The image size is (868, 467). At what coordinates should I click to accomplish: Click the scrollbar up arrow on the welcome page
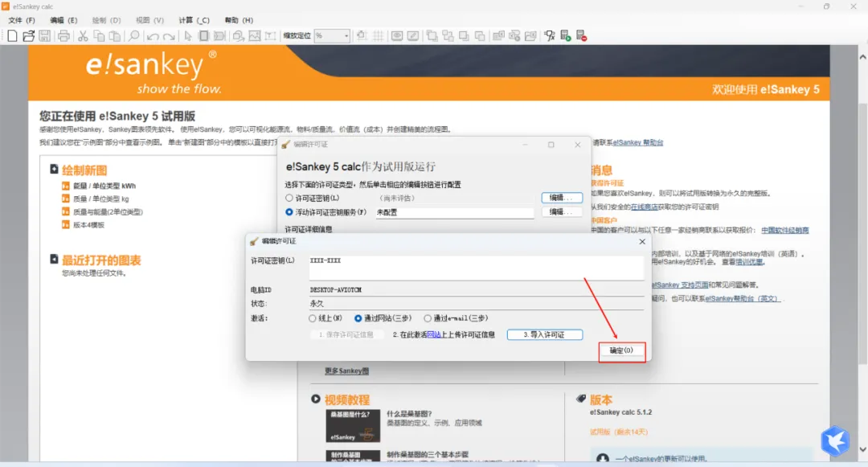[x=862, y=57]
